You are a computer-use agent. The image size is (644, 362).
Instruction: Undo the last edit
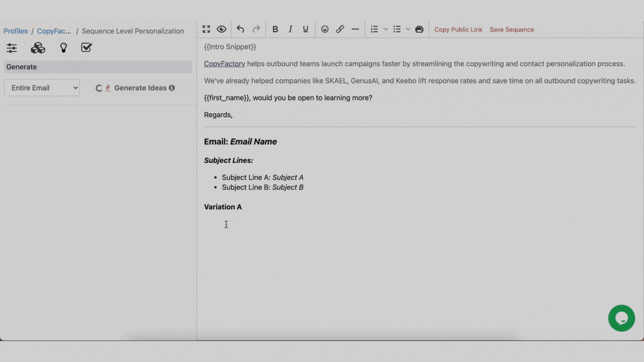[x=240, y=29]
